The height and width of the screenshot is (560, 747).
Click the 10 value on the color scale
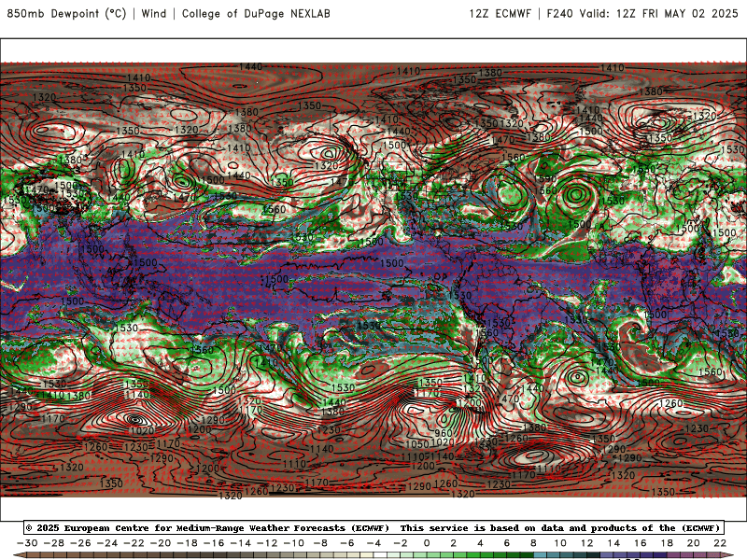click(560, 543)
